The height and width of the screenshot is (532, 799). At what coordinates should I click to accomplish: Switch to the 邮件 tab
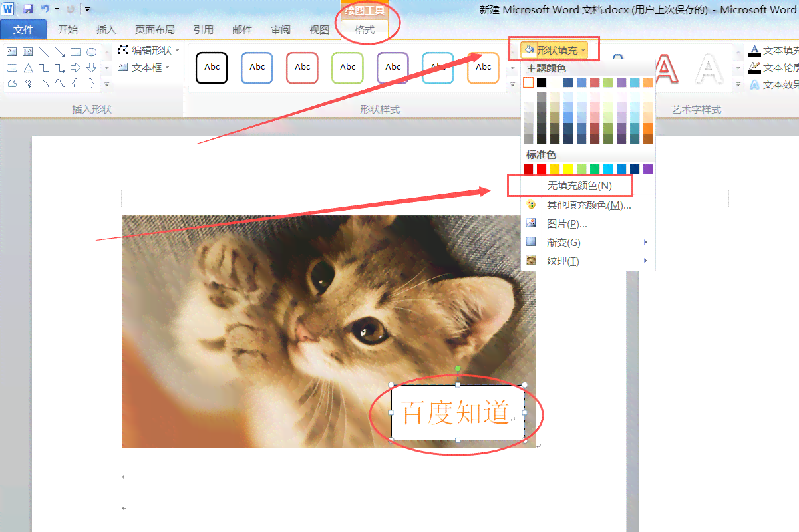(x=242, y=29)
